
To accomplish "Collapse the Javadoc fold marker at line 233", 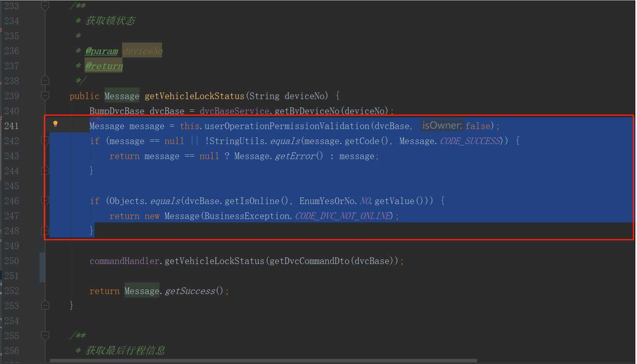I will click(x=45, y=6).
